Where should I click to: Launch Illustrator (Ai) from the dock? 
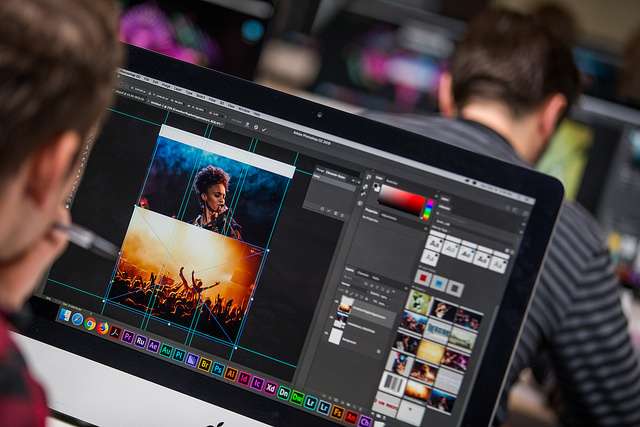coord(231,374)
